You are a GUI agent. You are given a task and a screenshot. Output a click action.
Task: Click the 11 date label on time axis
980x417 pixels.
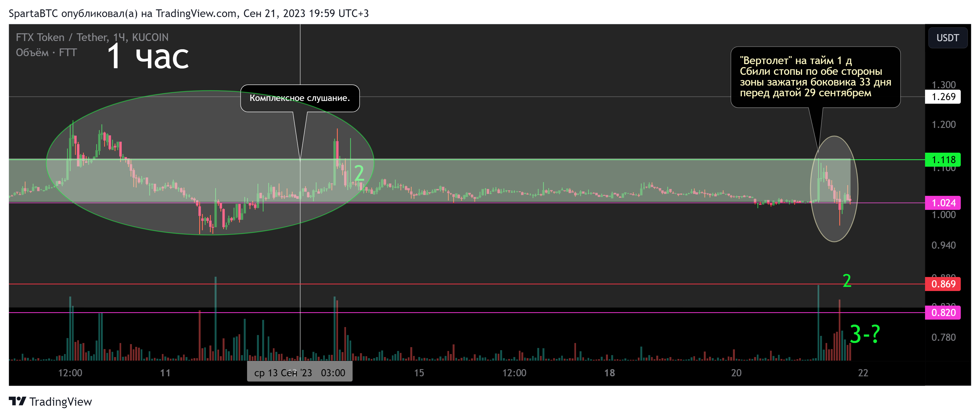pos(165,373)
